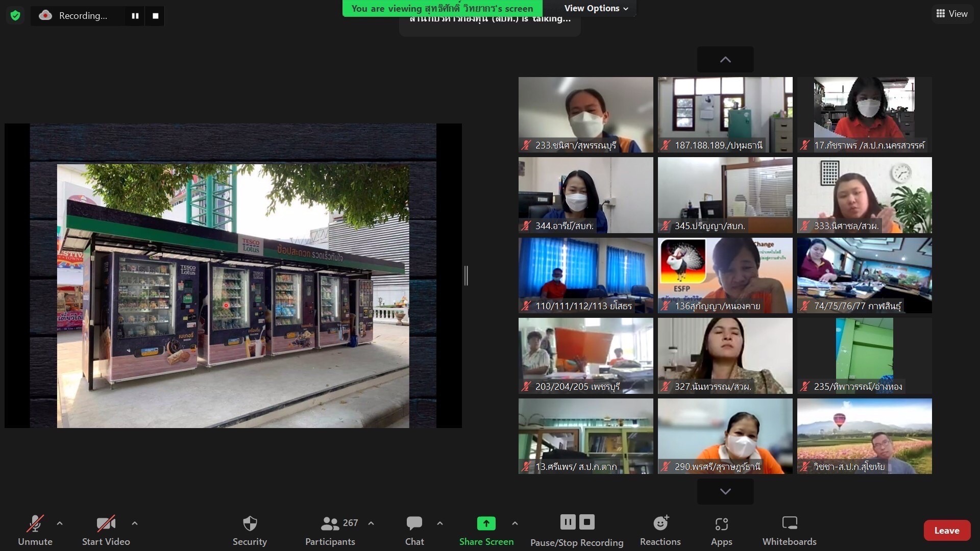Expand audio settings caret beside Unmute

point(60,523)
